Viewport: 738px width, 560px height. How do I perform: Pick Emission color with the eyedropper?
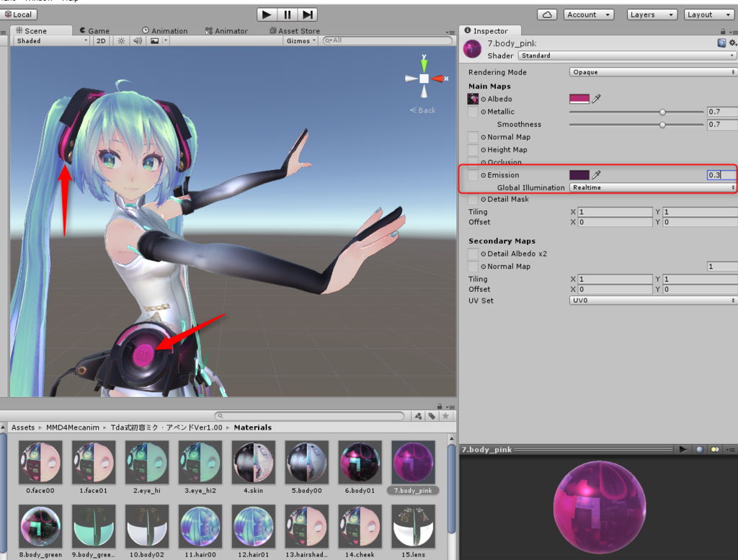tap(596, 175)
